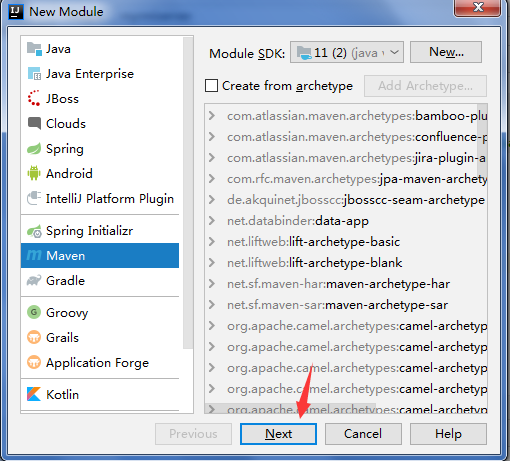Click the Android robot icon
Screen dimensions: 510x461
34,173
